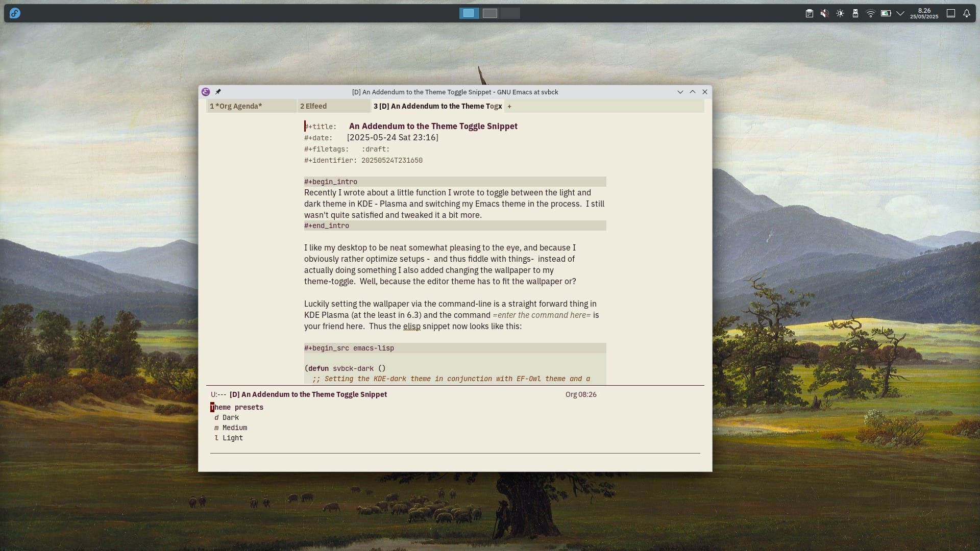Click the show desktop icon
Viewport: 980px width, 551px height.
coord(950,13)
